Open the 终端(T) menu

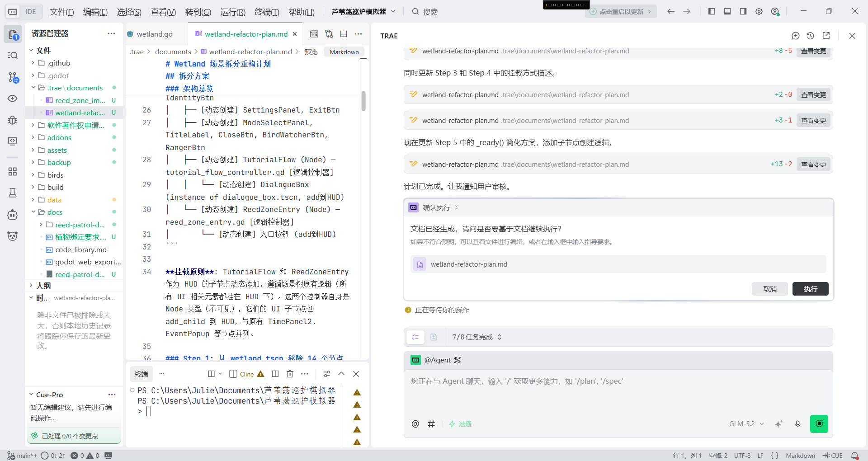(x=267, y=12)
